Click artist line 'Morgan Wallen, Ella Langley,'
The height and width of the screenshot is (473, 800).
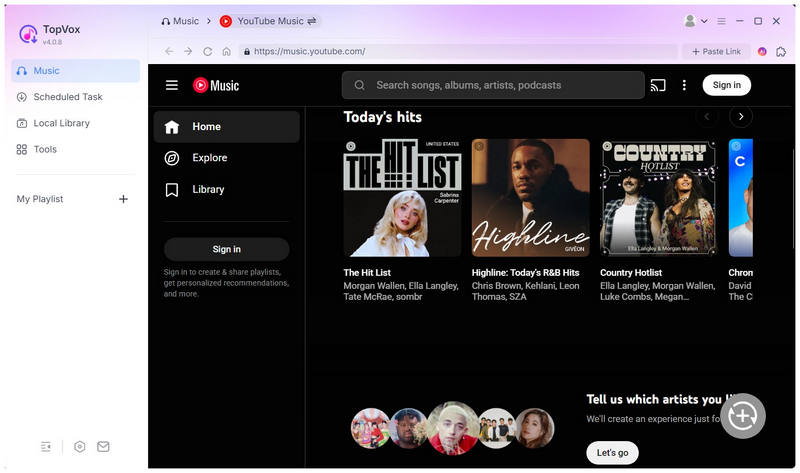pyautogui.click(x=401, y=286)
